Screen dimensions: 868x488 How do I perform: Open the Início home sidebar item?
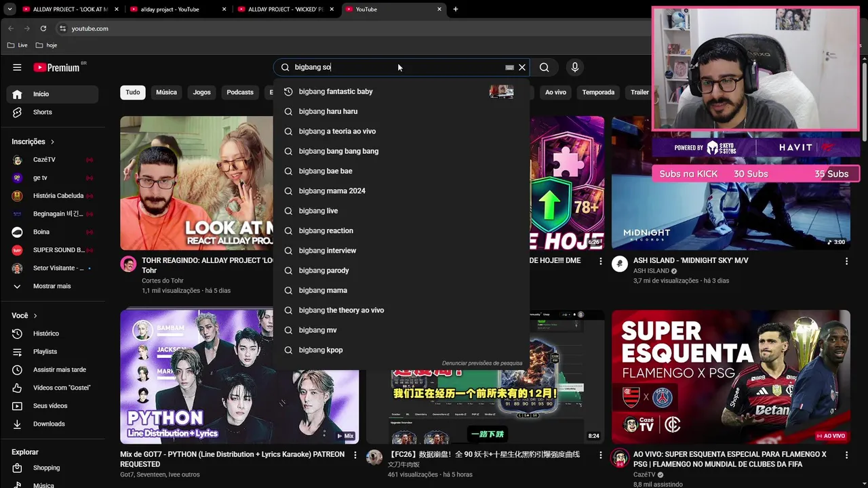52,94
